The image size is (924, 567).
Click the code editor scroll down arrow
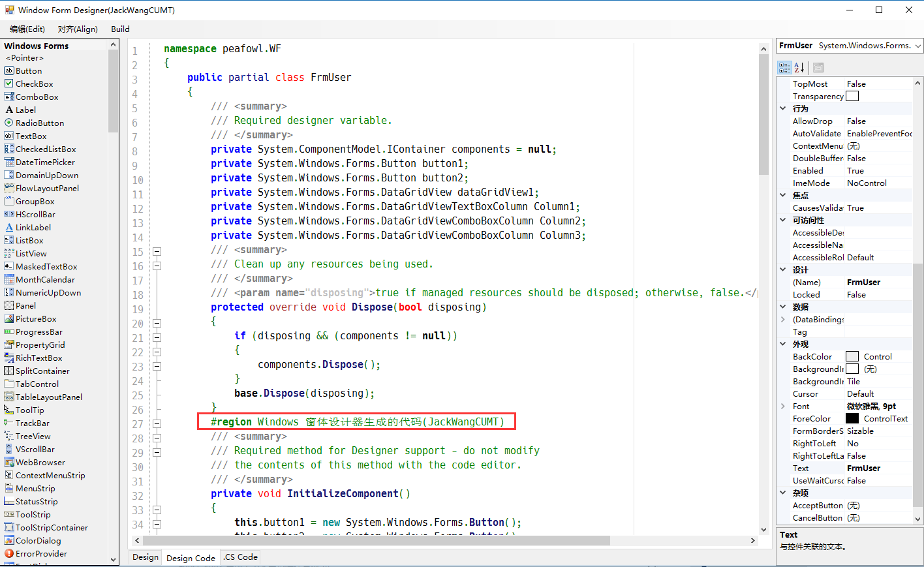(763, 529)
